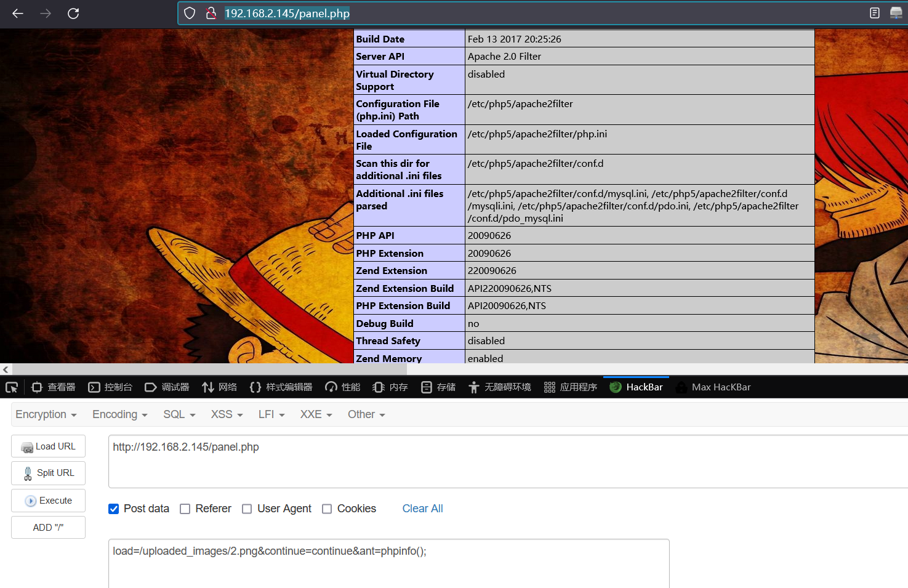Open the 内存 Memory tab
The width and height of the screenshot is (908, 588).
(390, 387)
